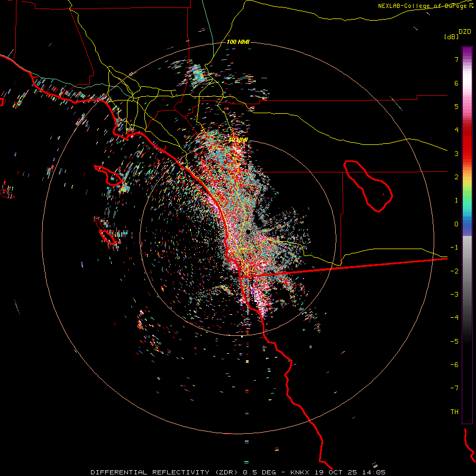Click the 4 value on the color scale
The height and width of the screenshot is (476, 476).
(456, 130)
